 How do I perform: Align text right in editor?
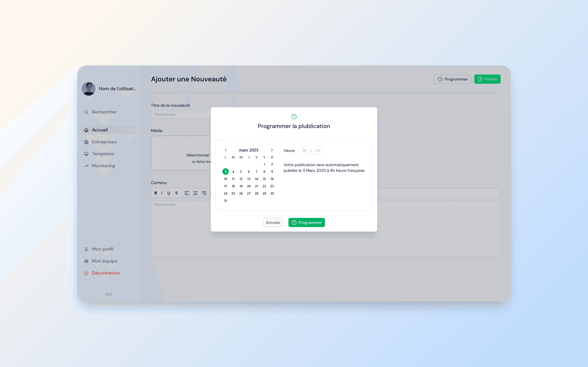[x=204, y=193]
